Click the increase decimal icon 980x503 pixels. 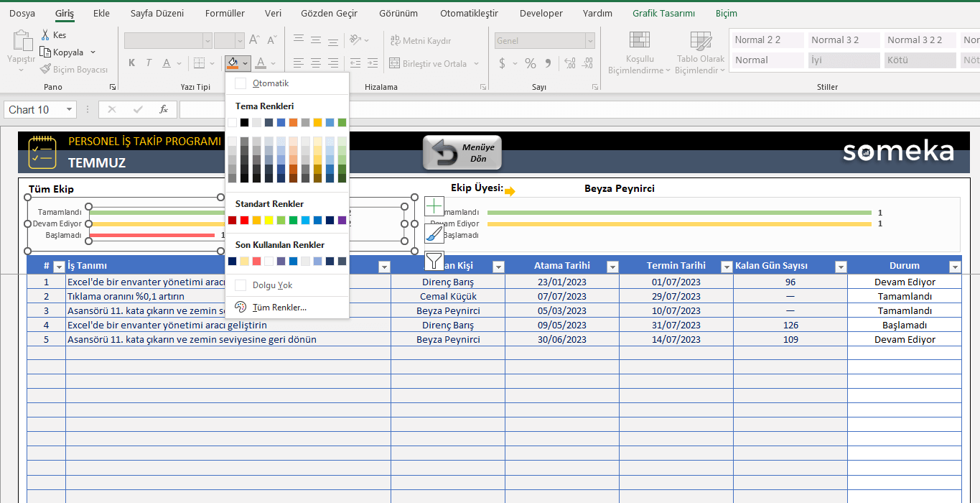568,63
